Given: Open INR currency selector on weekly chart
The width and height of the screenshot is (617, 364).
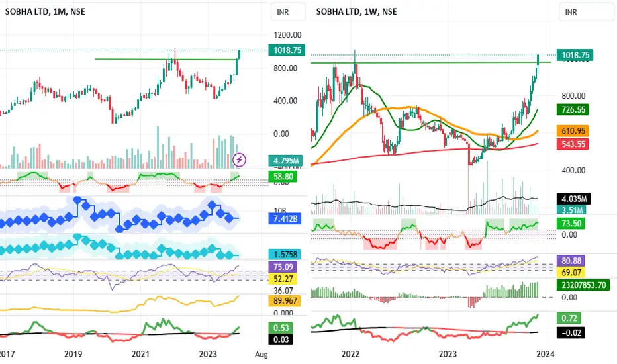Looking at the screenshot, I should point(587,12).
